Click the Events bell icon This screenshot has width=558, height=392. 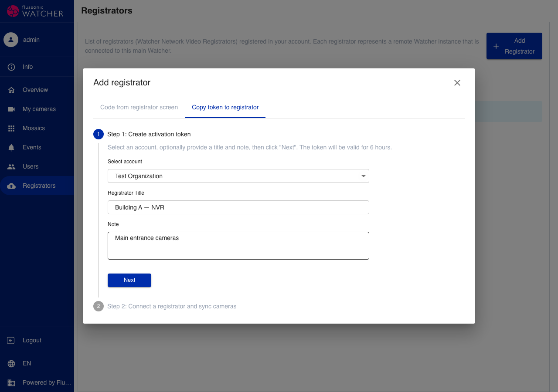click(11, 148)
